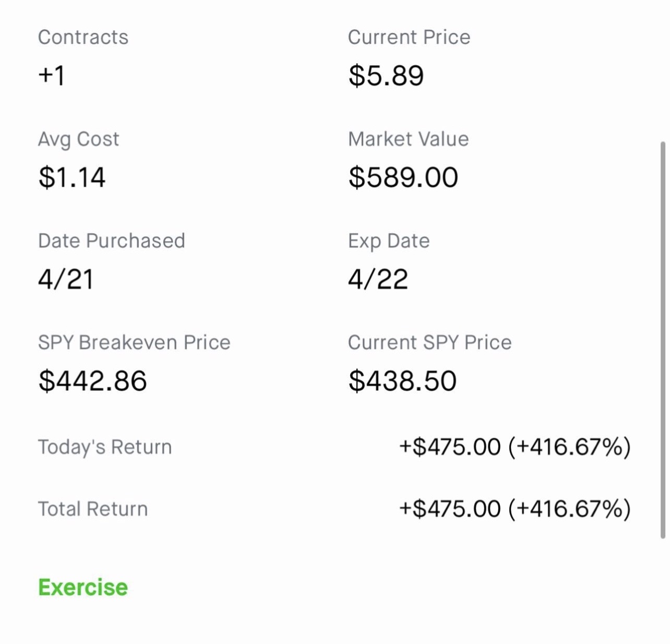
Task: Click the Today's Return row label
Action: tap(105, 447)
